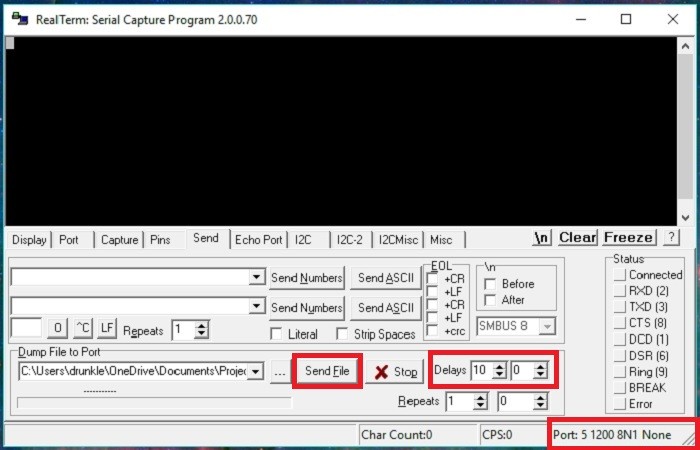Image resolution: width=700 pixels, height=450 pixels.
Task: Switch to the I2C tab
Action: (x=303, y=240)
